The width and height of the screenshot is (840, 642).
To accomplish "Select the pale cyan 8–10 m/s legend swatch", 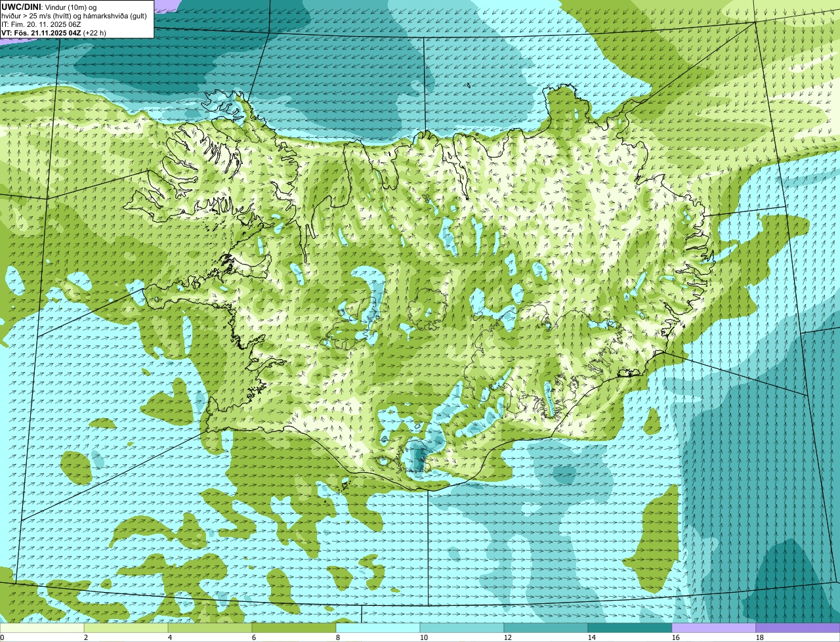I will pos(378,628).
